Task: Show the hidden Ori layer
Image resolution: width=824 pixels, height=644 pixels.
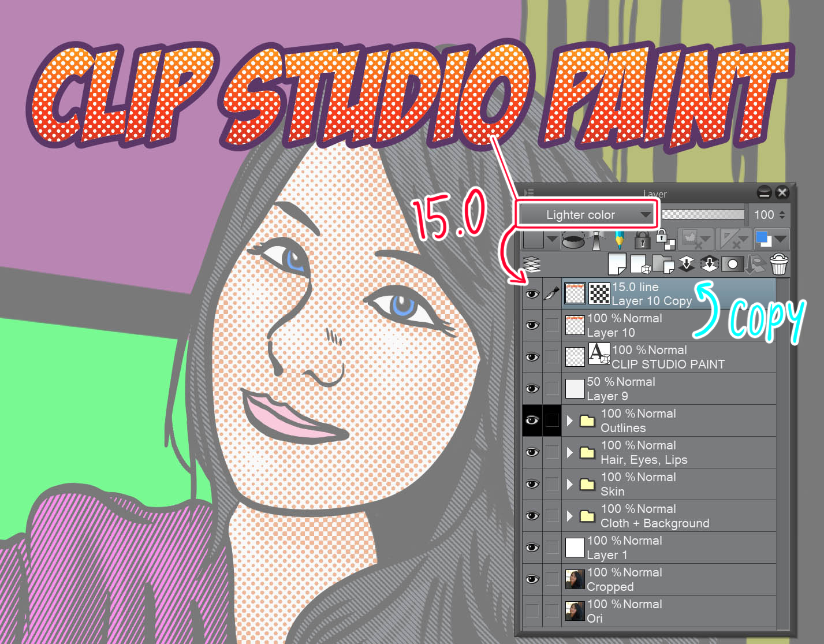Action: tap(532, 611)
